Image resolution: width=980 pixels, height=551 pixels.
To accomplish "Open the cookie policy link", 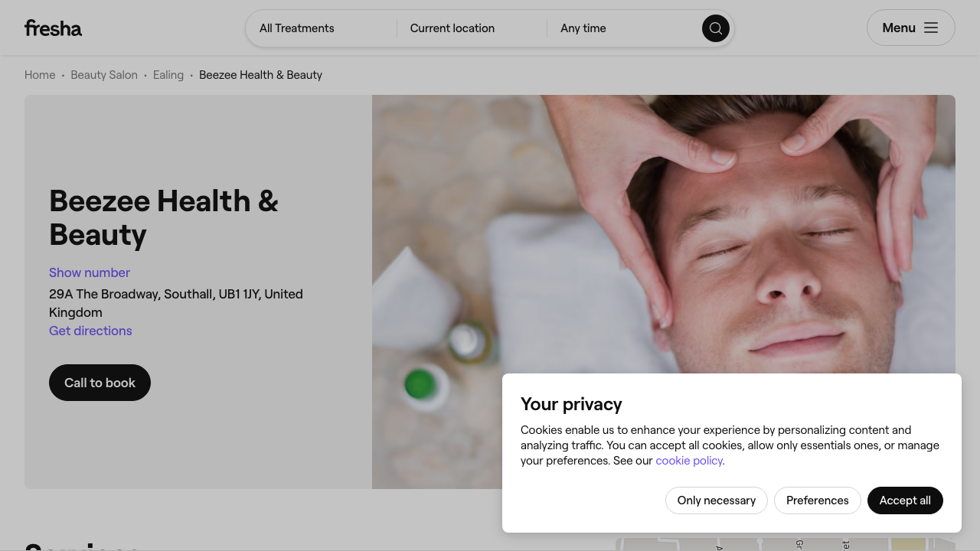I will pos(689,461).
